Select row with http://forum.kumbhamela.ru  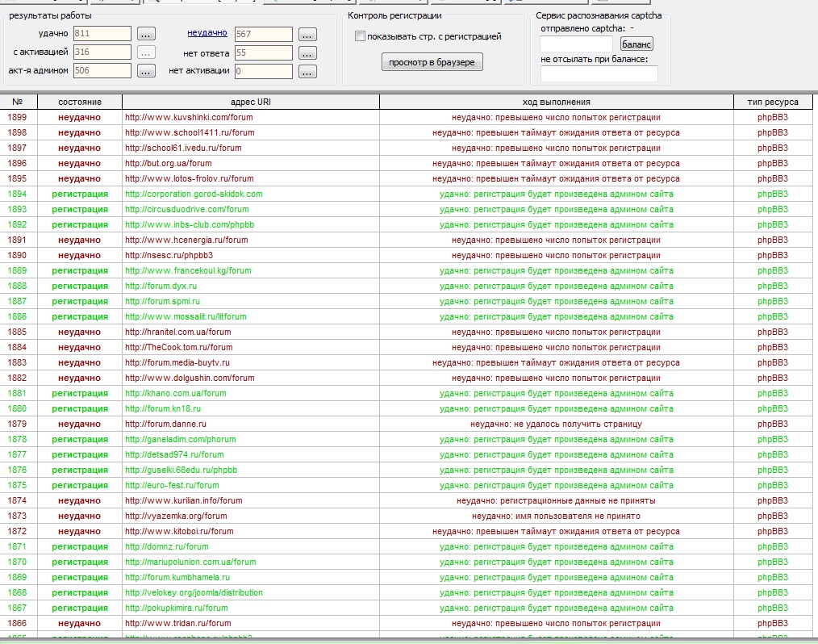(407, 578)
